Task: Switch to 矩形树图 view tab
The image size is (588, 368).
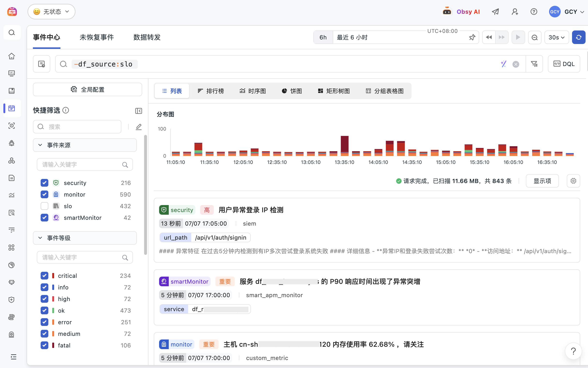Action: click(334, 91)
